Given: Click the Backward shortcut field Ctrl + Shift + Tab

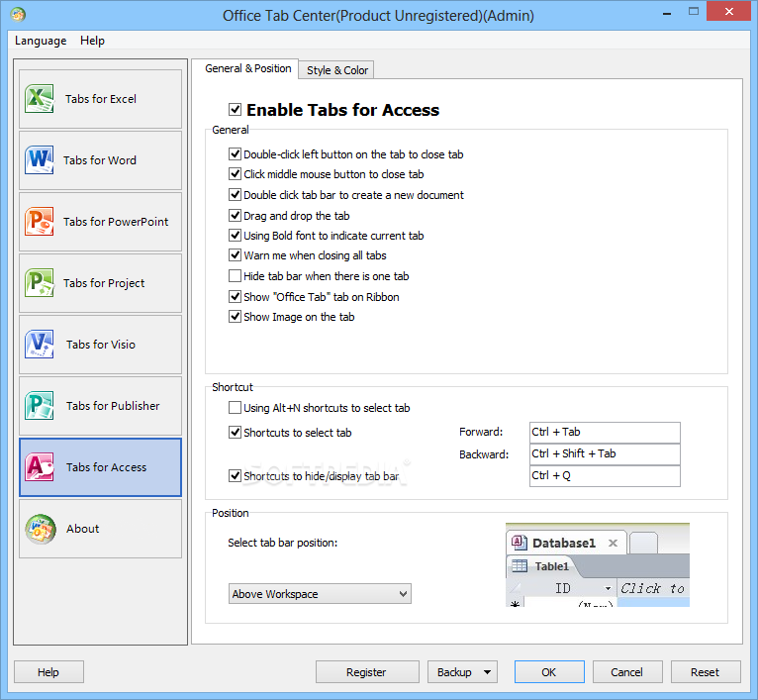Looking at the screenshot, I should [605, 453].
